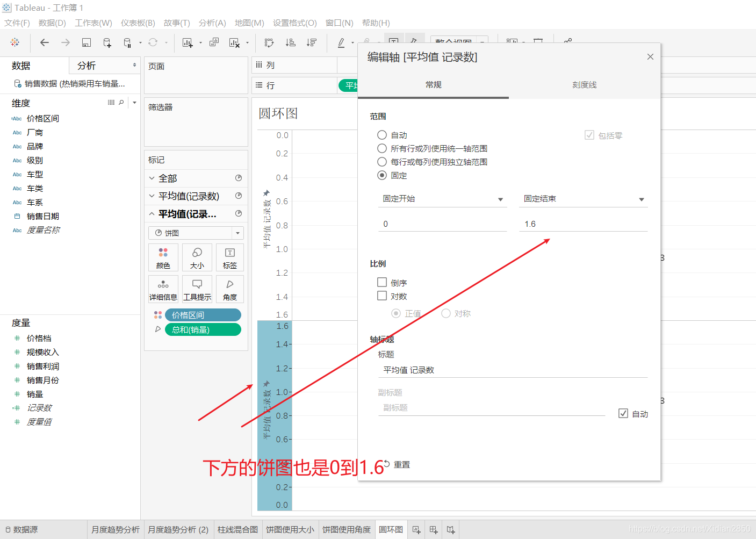The image size is (756, 539).
Task: Sort descending toolbar icon
Action: point(311,42)
